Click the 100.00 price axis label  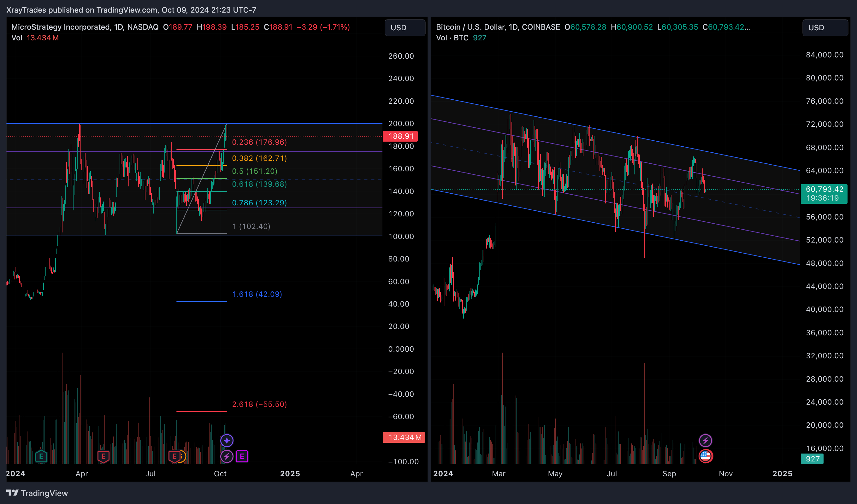point(401,236)
